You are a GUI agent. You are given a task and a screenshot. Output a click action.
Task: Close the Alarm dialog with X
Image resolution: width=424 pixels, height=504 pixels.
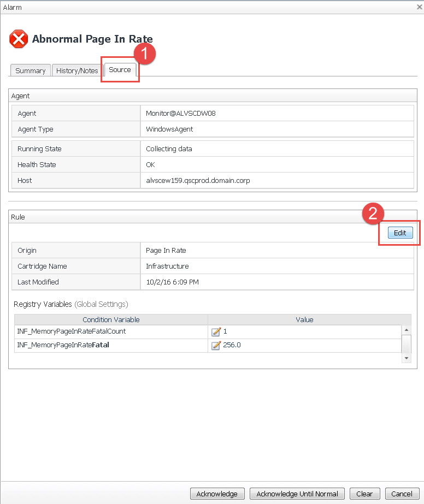coord(419,7)
